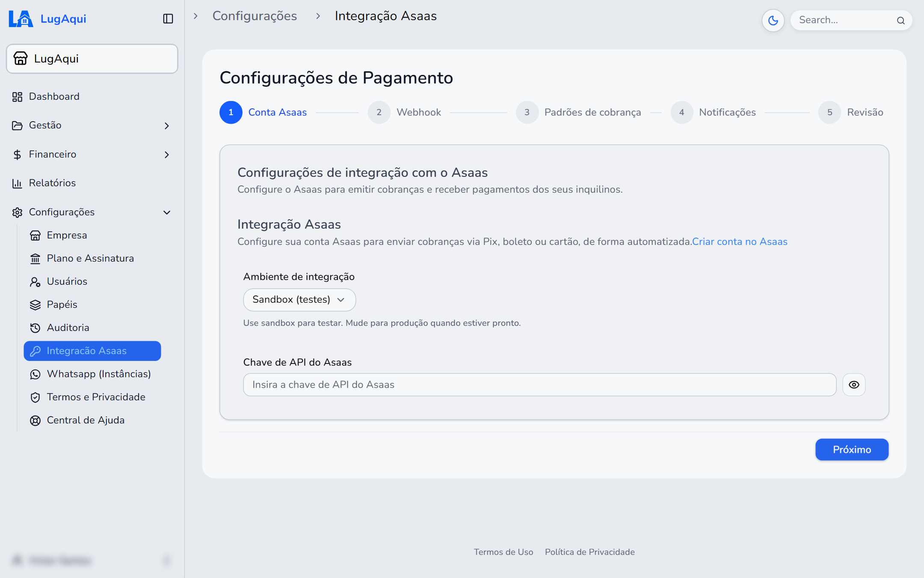The height and width of the screenshot is (578, 924).
Task: Click the Gestão folder icon
Action: (x=17, y=125)
